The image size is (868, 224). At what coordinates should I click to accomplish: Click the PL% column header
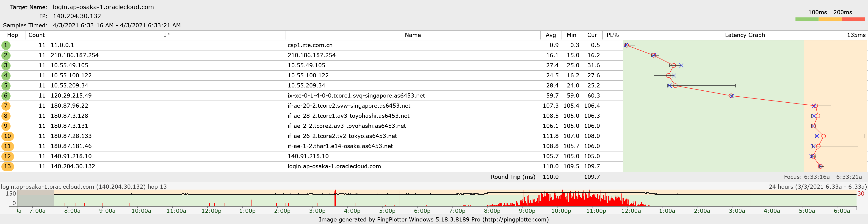[612, 35]
